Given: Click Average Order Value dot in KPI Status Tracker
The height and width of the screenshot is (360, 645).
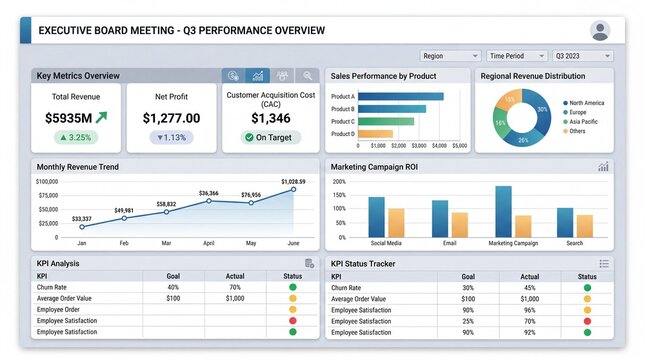Looking at the screenshot, I should [x=587, y=299].
